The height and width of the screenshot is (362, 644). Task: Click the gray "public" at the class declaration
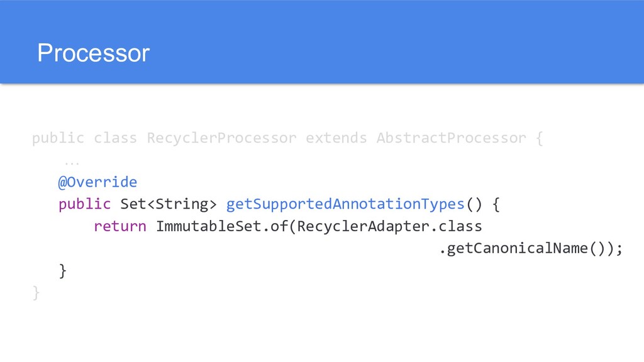(x=58, y=138)
